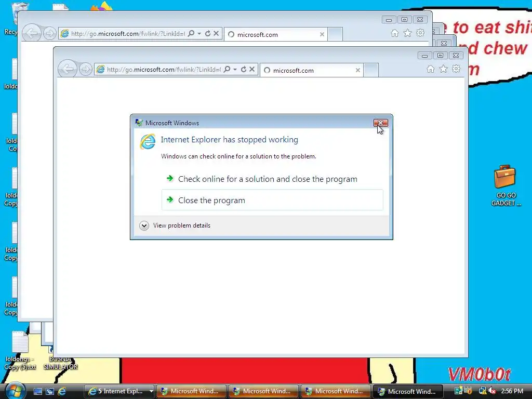This screenshot has height=399, width=532.
Task: Open Favorites star in front IE window
Action: pos(444,69)
